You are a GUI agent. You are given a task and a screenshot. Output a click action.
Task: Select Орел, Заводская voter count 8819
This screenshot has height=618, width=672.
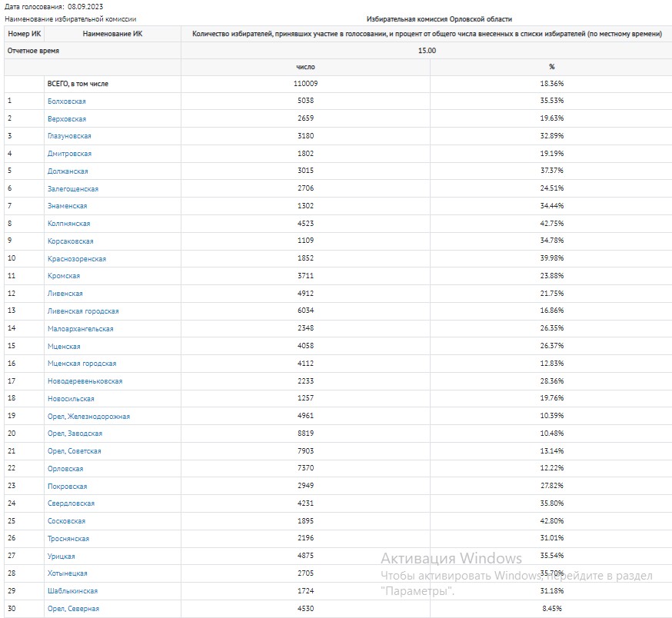(305, 434)
